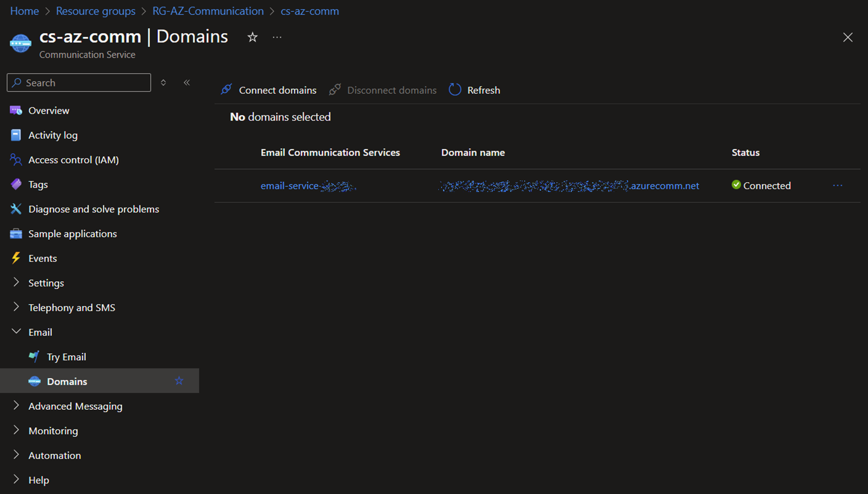
Task: Expand the Telephony and SMS section
Action: [16, 307]
